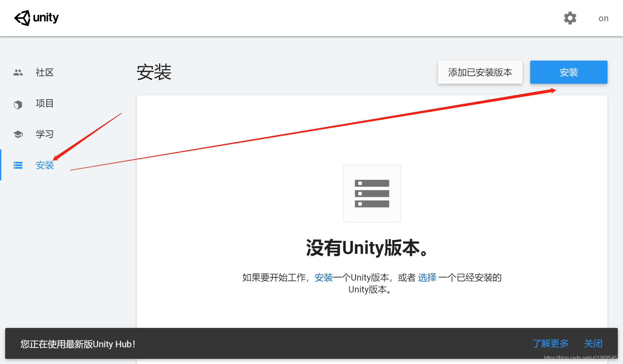Select the 安装 sidebar tab
Screen dimensions: 623x364
tap(45, 165)
